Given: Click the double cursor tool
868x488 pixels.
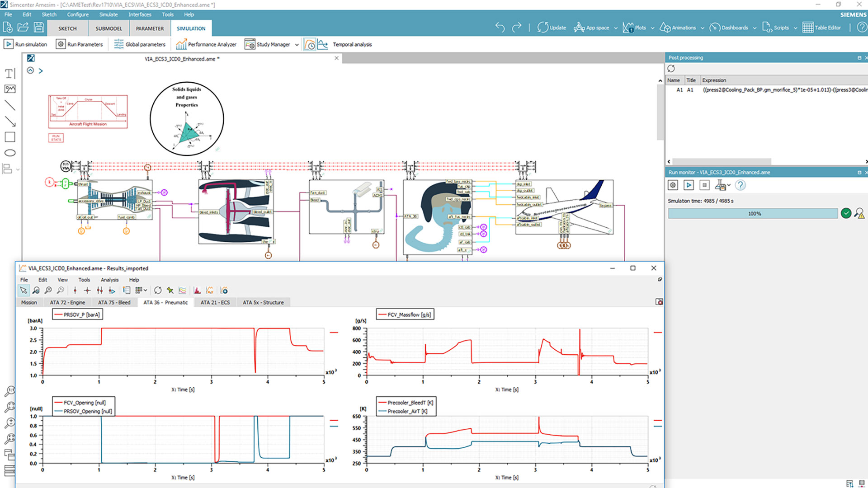Looking at the screenshot, I should 99,290.
